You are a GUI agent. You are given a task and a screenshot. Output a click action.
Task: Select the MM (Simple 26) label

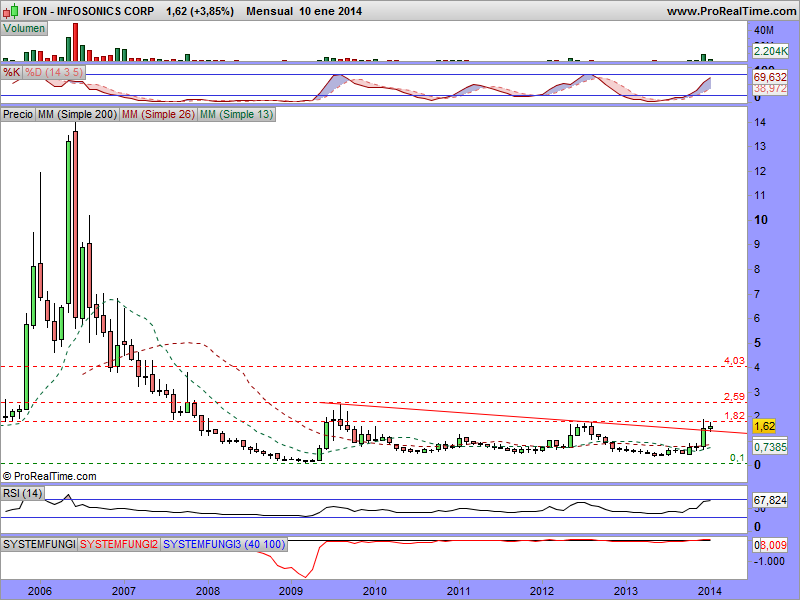[x=158, y=114]
